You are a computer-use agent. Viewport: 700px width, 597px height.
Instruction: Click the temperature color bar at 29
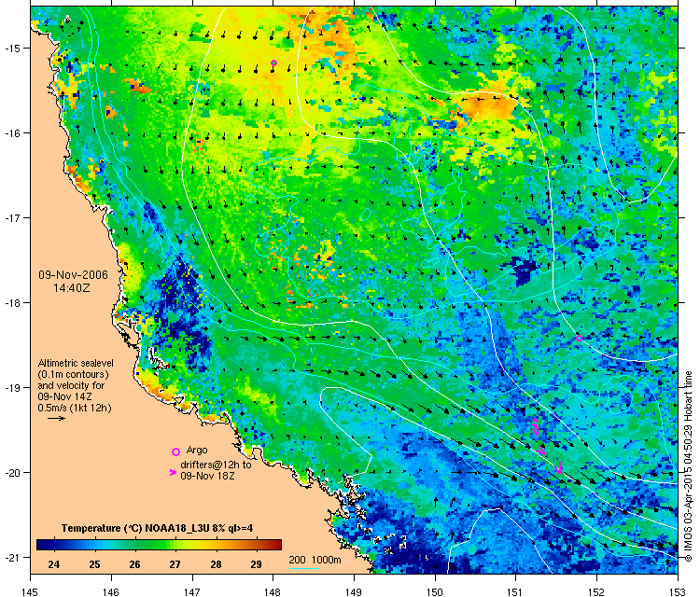[x=257, y=545]
